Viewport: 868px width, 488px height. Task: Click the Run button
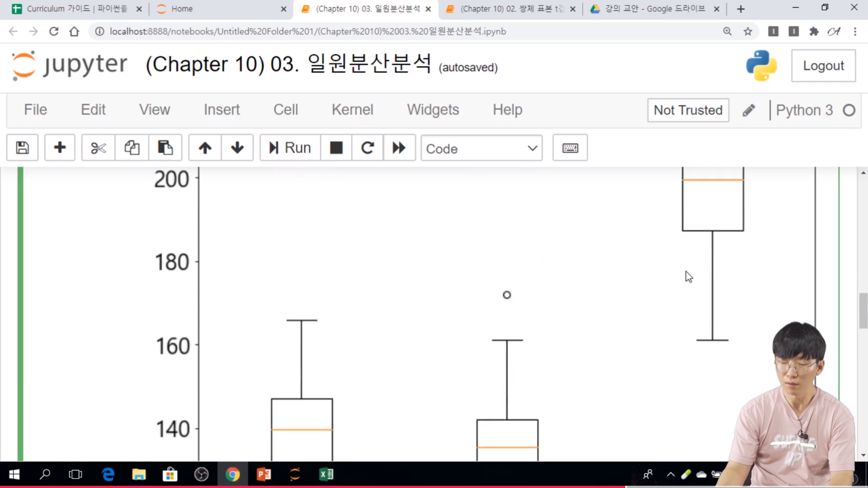coord(290,148)
